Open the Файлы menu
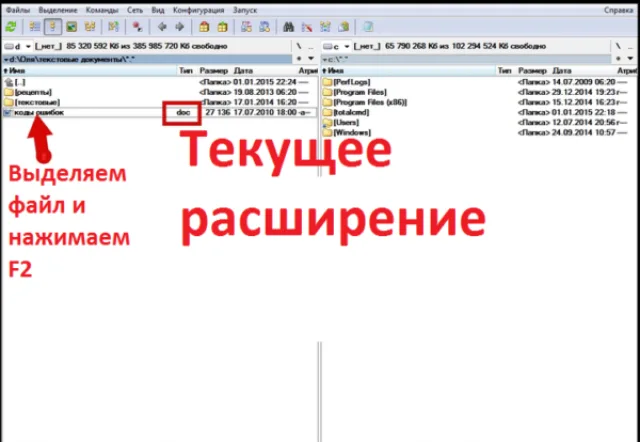Image resolution: width=640 pixels, height=442 pixels. [x=17, y=10]
